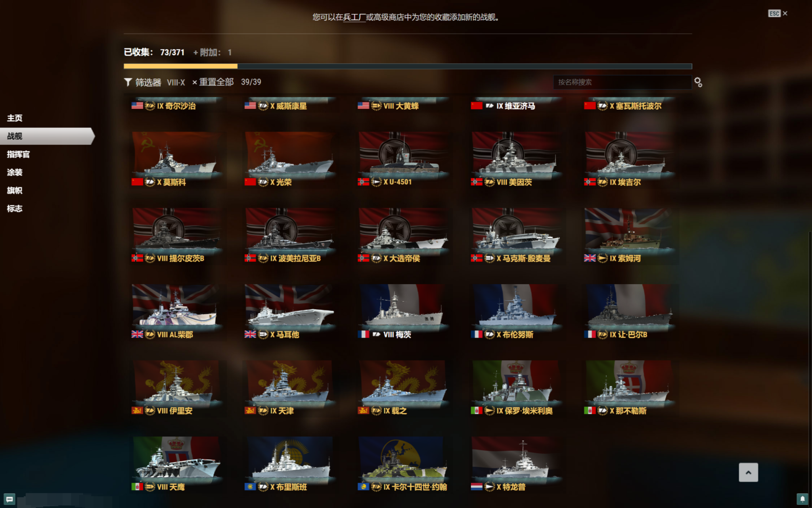Screen dimensions: 812x508
Task: Click the scroll-to-top arrow button
Action: coord(748,472)
